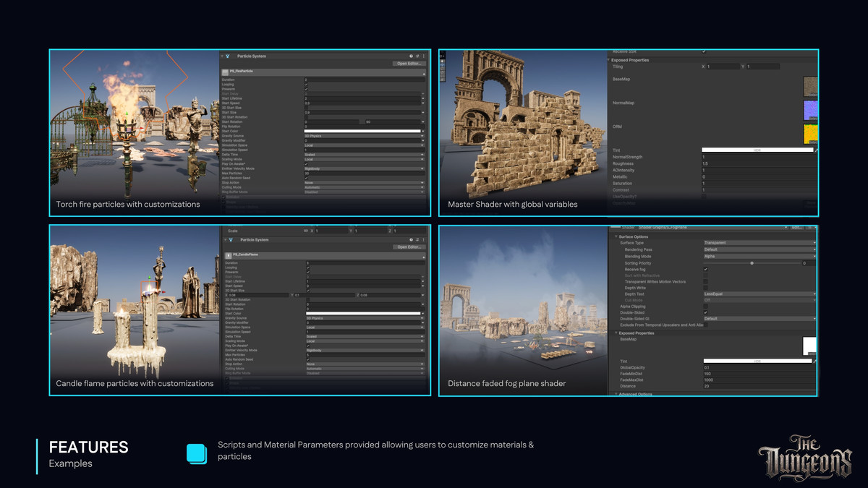Open the preset icon in the torch Particle System header
This screenshot has height=488, width=868.
(x=417, y=56)
